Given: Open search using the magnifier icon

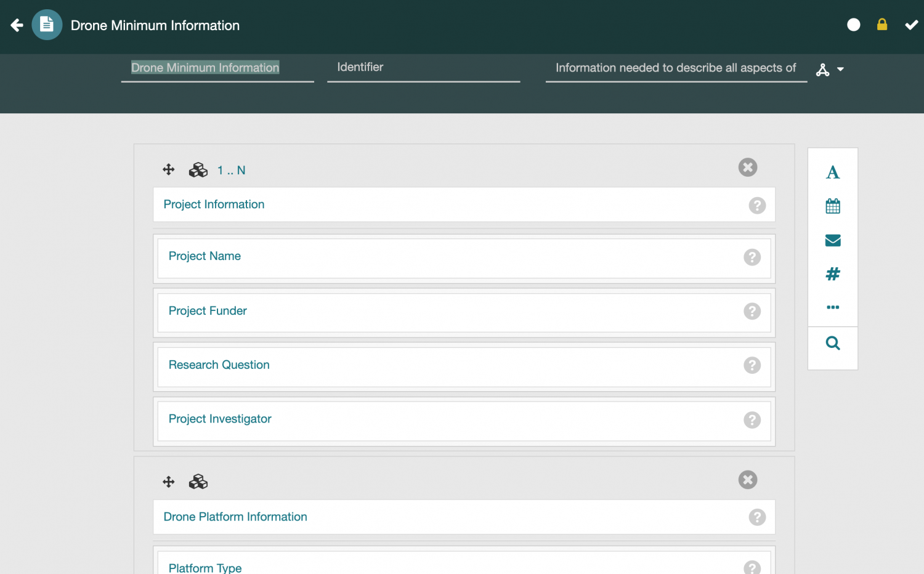Looking at the screenshot, I should coord(832,343).
